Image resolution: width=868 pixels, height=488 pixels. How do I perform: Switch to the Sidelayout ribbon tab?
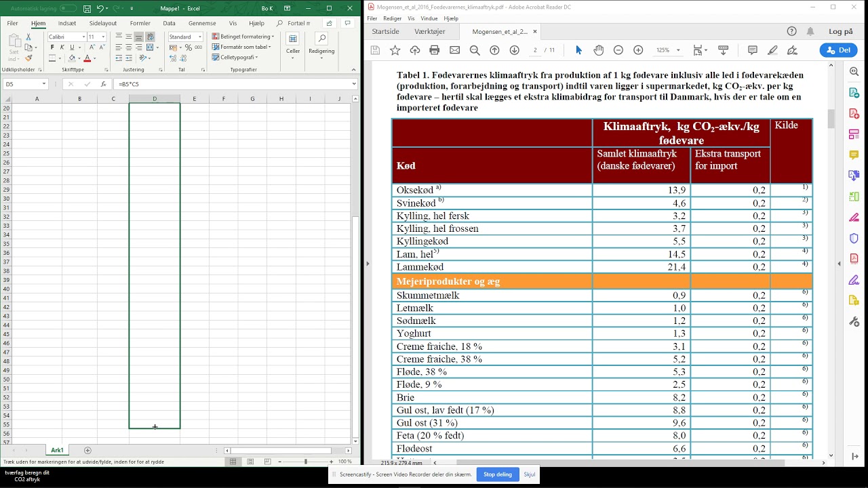pos(103,23)
